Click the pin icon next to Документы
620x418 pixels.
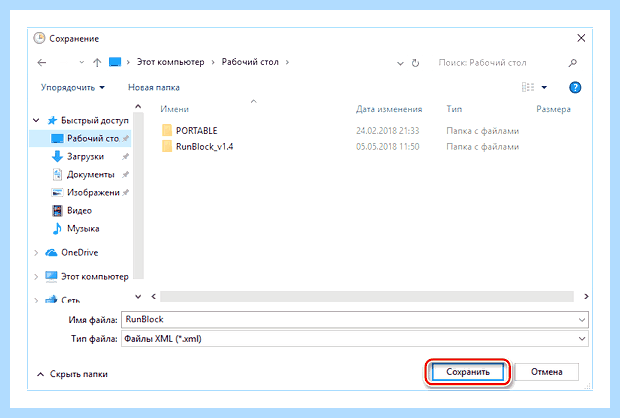tap(125, 175)
